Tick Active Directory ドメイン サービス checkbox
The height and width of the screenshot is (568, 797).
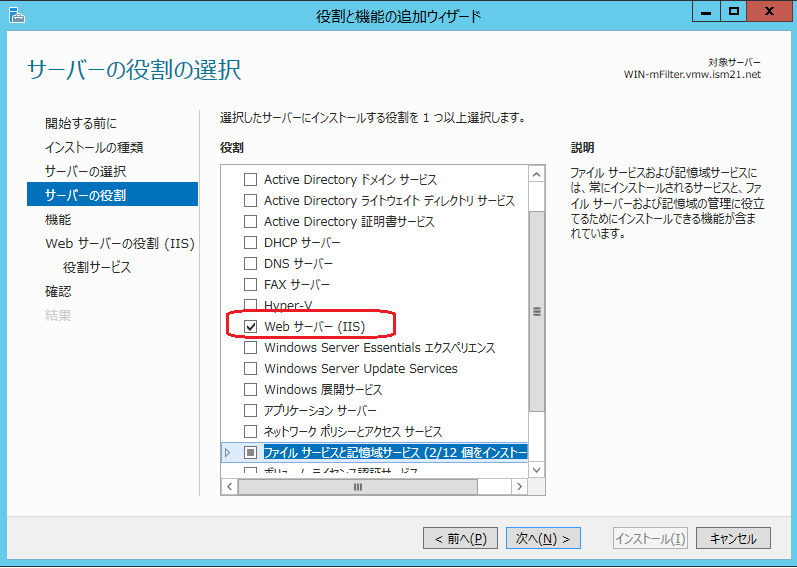click(251, 180)
